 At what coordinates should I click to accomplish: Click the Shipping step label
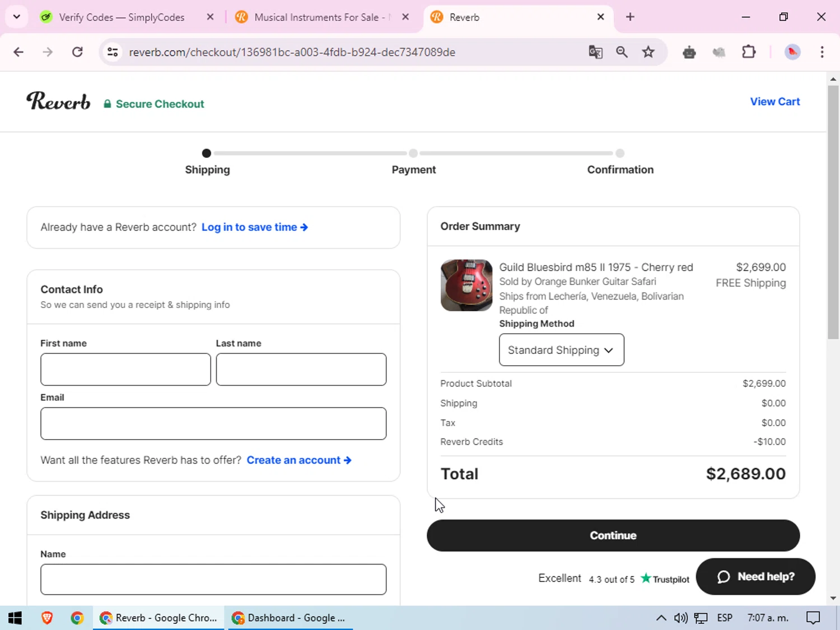(x=207, y=170)
